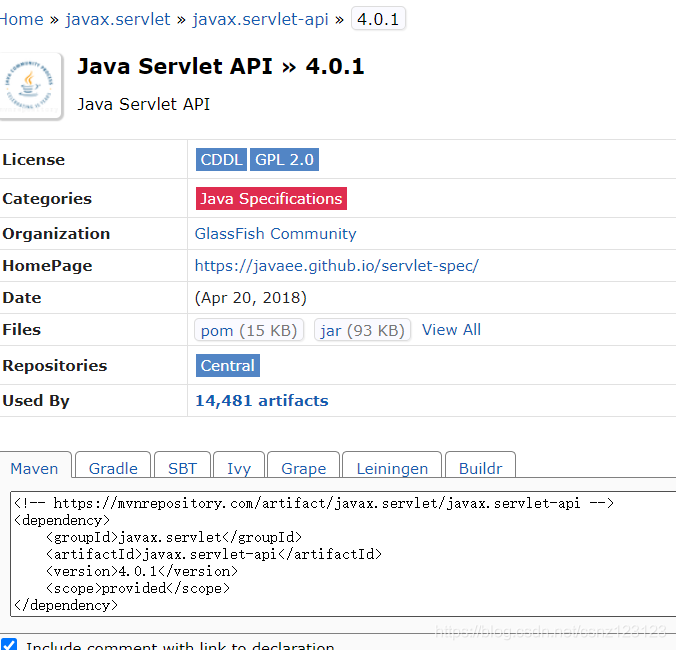The width and height of the screenshot is (676, 650).
Task: Open the javax.servlet-api breadcrumb link
Action: click(260, 19)
